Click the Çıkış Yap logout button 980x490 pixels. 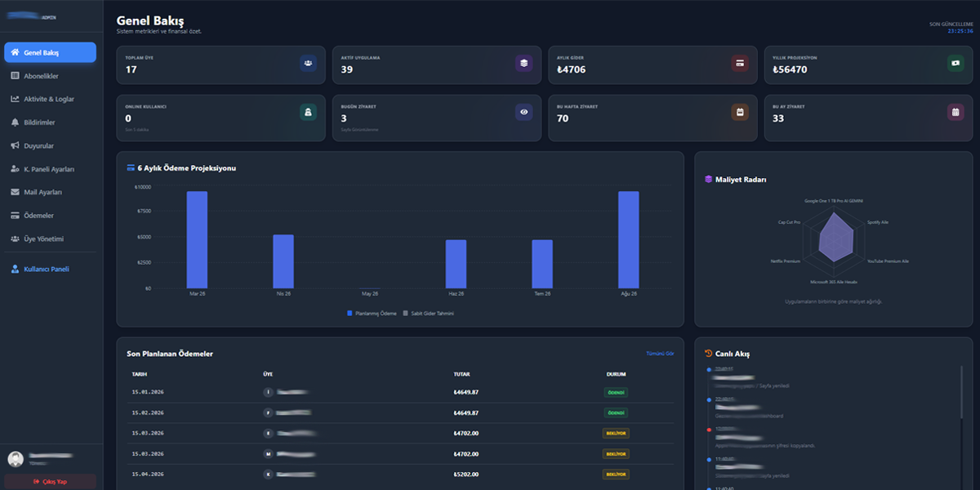50,481
